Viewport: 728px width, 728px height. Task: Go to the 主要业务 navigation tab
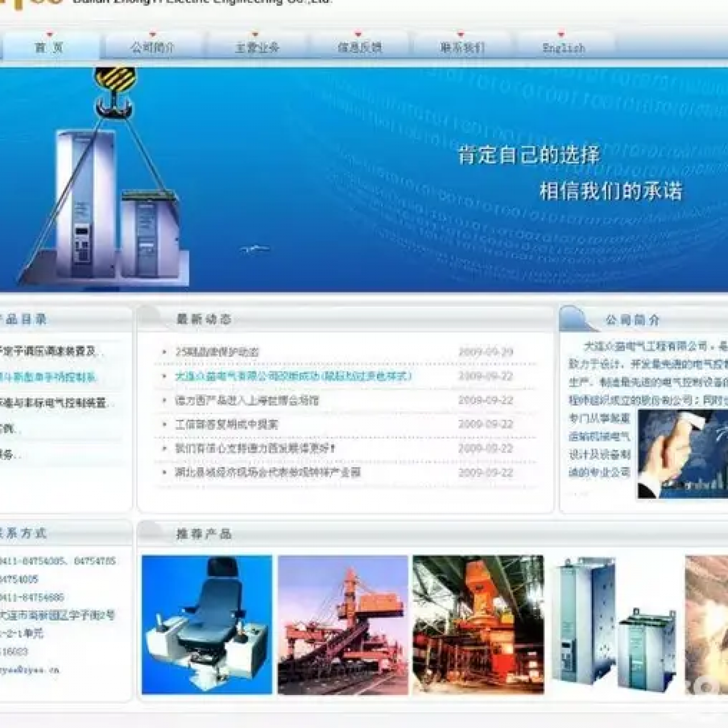pos(257,48)
